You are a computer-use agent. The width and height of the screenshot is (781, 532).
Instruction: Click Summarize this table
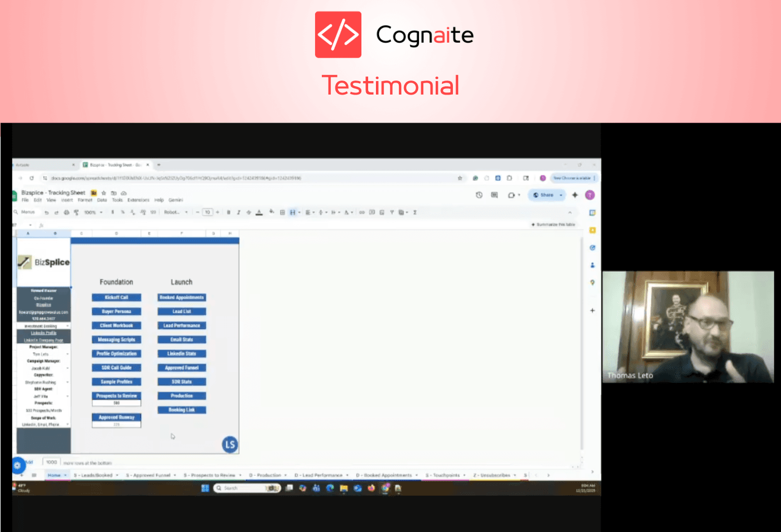coord(553,225)
